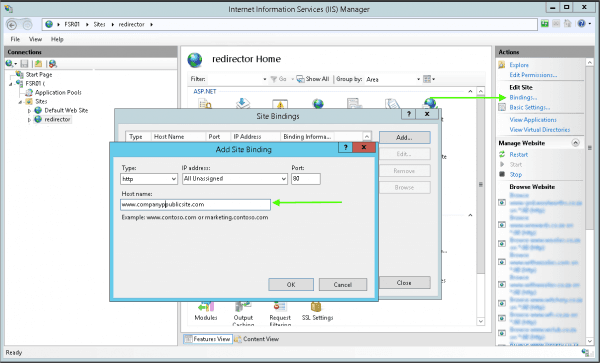
Task: Click the green refresh page icon
Action: pyautogui.click(x=545, y=24)
